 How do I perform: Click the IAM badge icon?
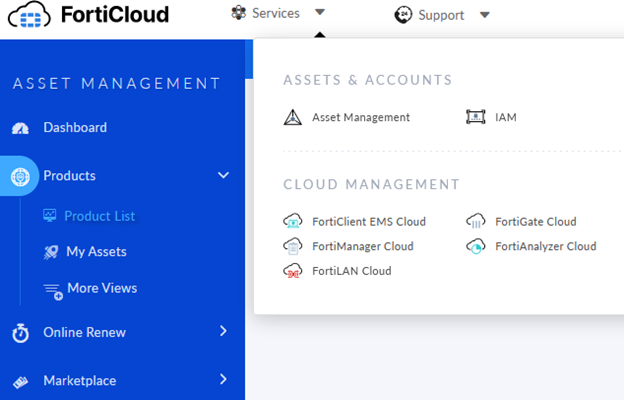[476, 117]
